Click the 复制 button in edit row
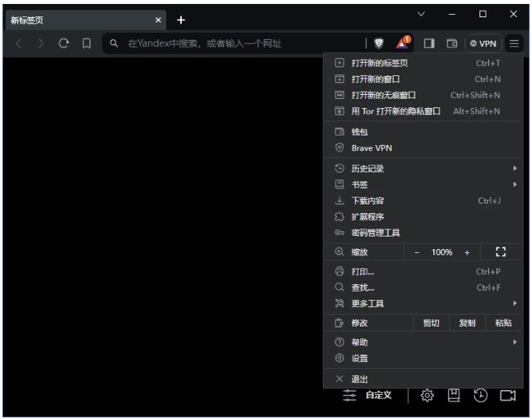The image size is (532, 419). point(467,323)
